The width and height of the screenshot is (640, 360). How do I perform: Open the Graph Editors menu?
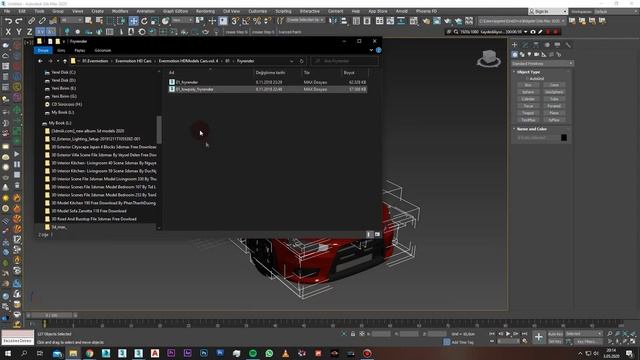pos(176,11)
